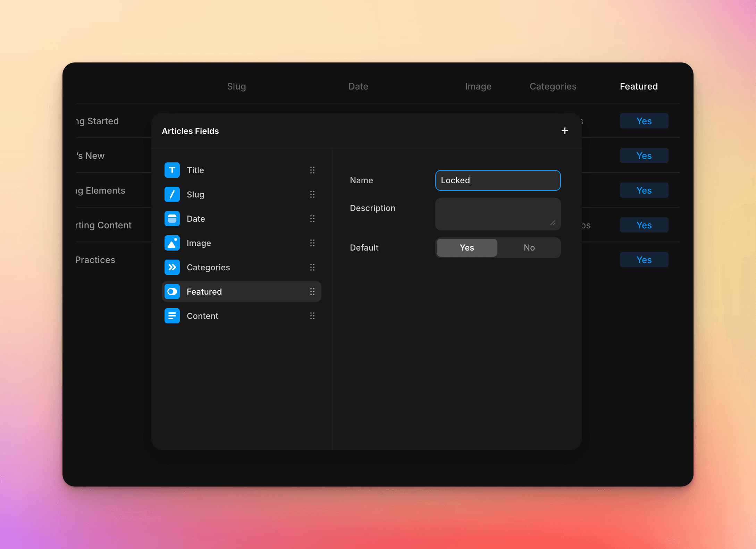Image resolution: width=756 pixels, height=549 pixels.
Task: Click the Categories field's double-chevron icon
Action: coord(172,267)
